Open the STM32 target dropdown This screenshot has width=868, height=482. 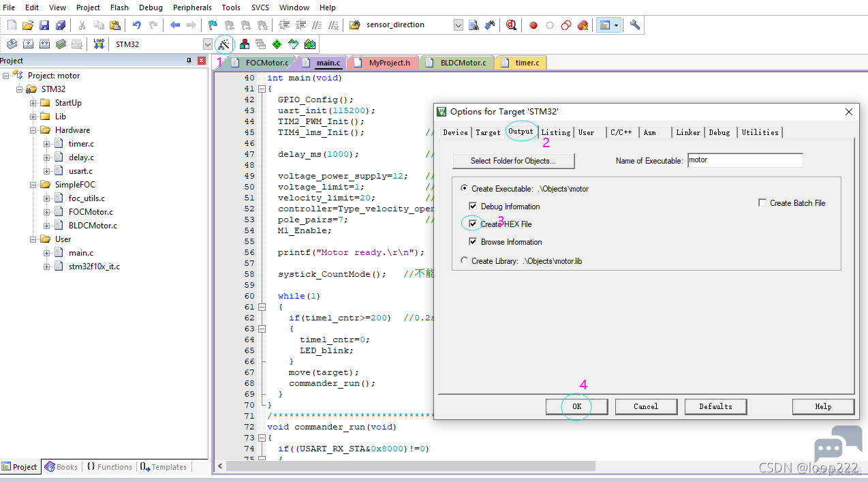coord(208,44)
